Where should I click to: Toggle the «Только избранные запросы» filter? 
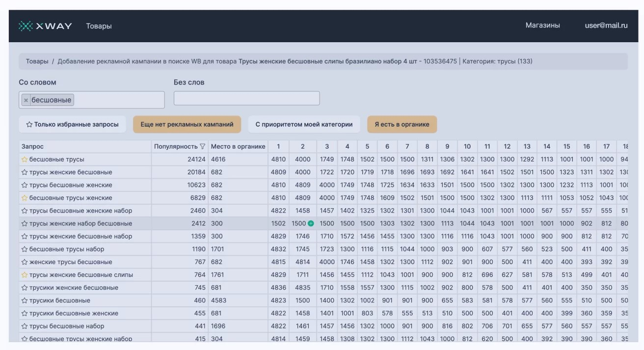[72, 125]
